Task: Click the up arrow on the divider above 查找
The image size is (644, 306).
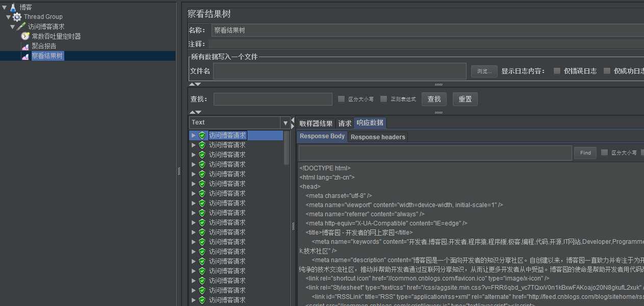Action: click(192, 84)
